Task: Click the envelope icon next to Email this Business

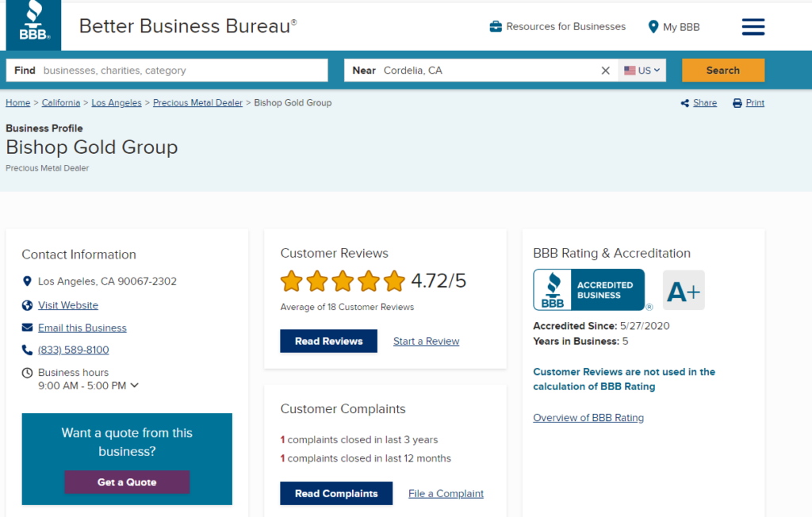Action: tap(28, 327)
